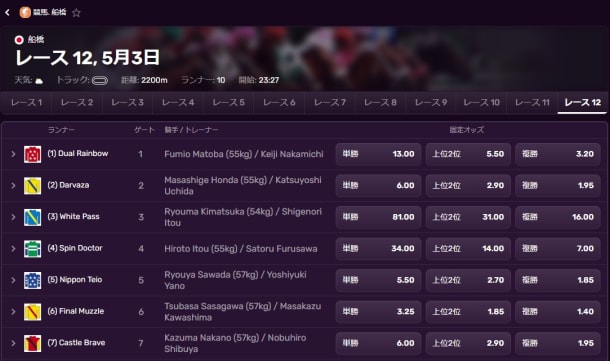Click the (6) Final Muzzle runner name
Viewport: 610px width, 361px height.
click(76, 311)
